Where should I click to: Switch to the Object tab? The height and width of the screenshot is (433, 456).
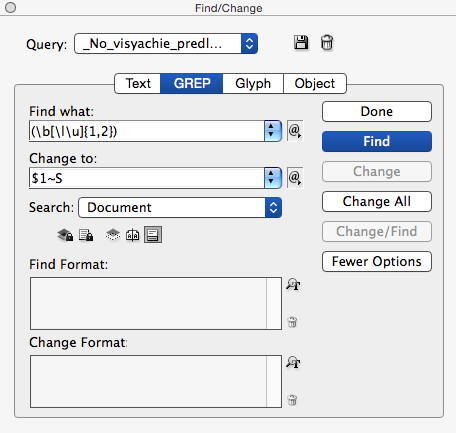(x=315, y=83)
